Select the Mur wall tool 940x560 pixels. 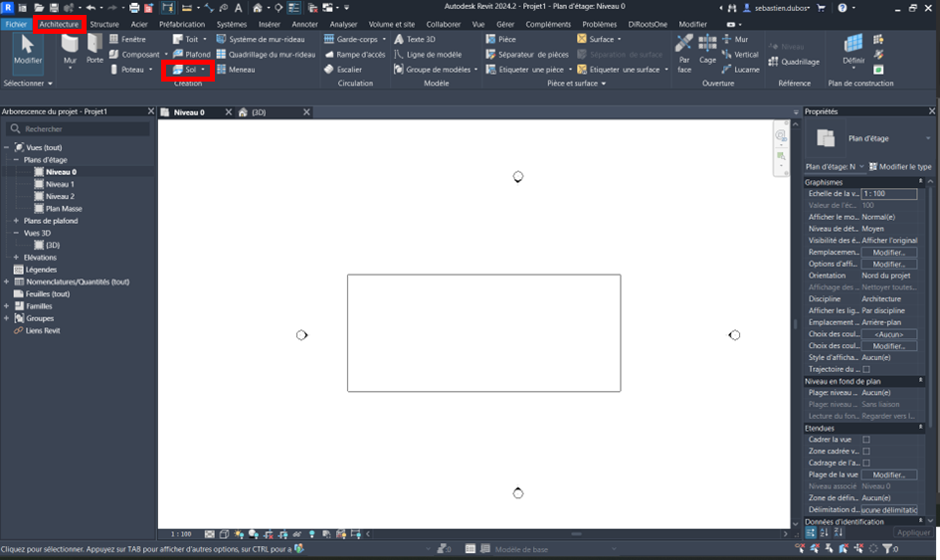tap(69, 50)
